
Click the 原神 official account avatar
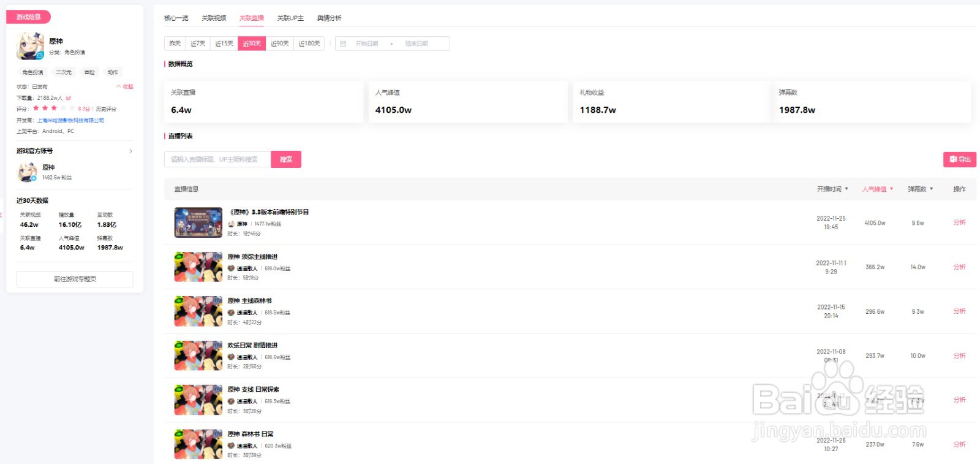pyautogui.click(x=27, y=172)
